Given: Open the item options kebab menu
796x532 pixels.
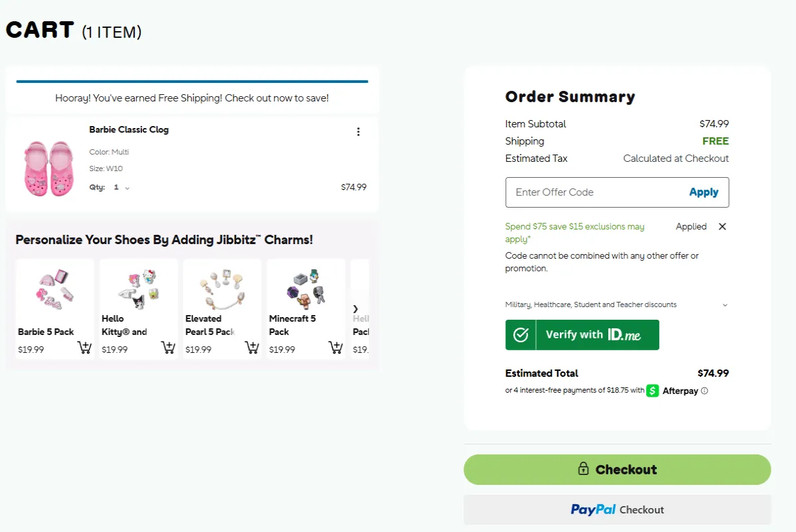Looking at the screenshot, I should pyautogui.click(x=358, y=131).
